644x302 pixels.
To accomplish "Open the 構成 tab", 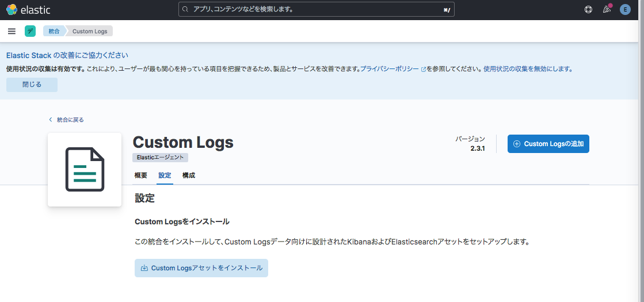I will click(x=189, y=175).
